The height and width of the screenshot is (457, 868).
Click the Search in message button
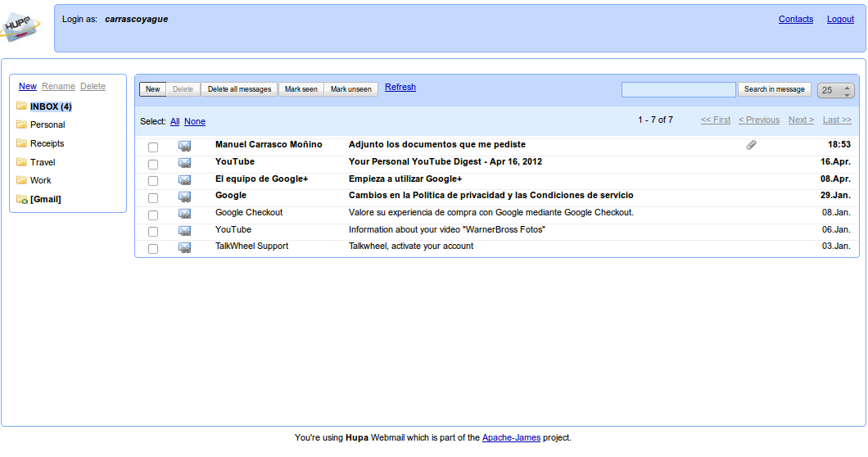point(774,89)
